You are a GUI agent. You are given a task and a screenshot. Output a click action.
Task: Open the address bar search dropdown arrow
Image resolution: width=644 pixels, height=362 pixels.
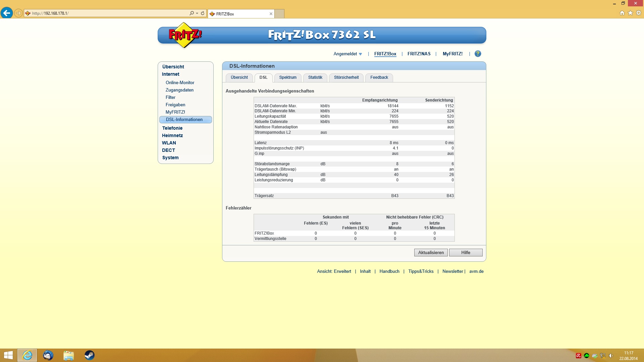[x=197, y=13]
